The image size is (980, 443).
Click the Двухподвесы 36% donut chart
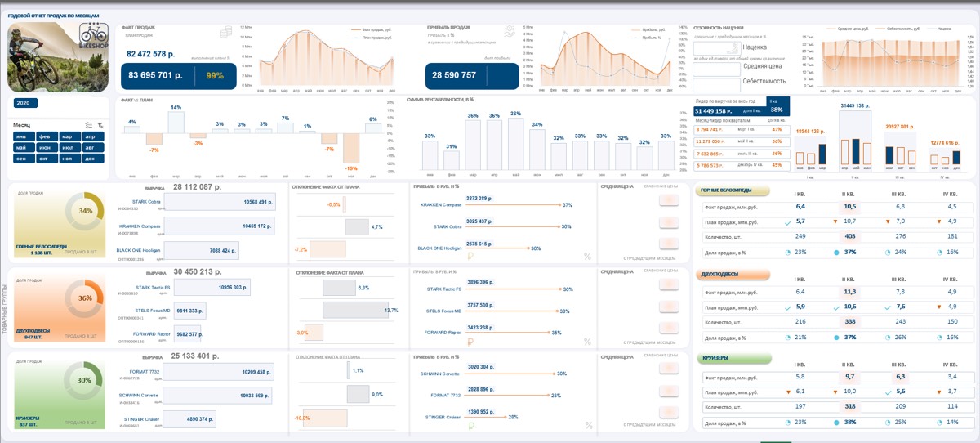[85, 298]
